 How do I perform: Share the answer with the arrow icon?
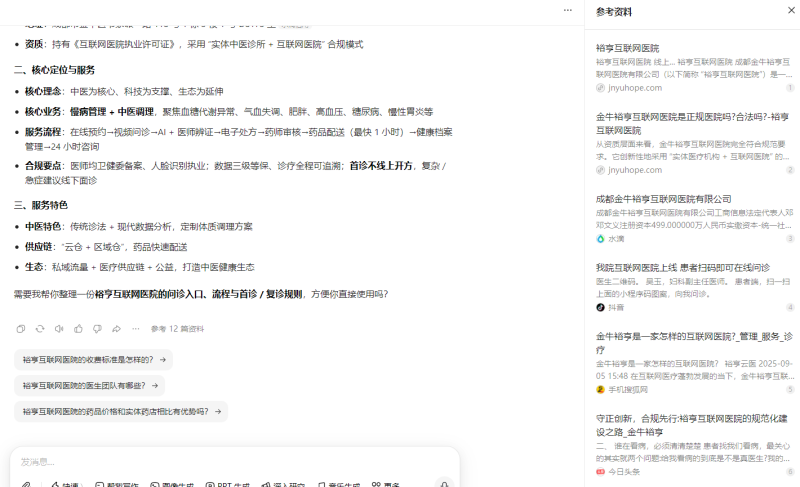tap(116, 329)
